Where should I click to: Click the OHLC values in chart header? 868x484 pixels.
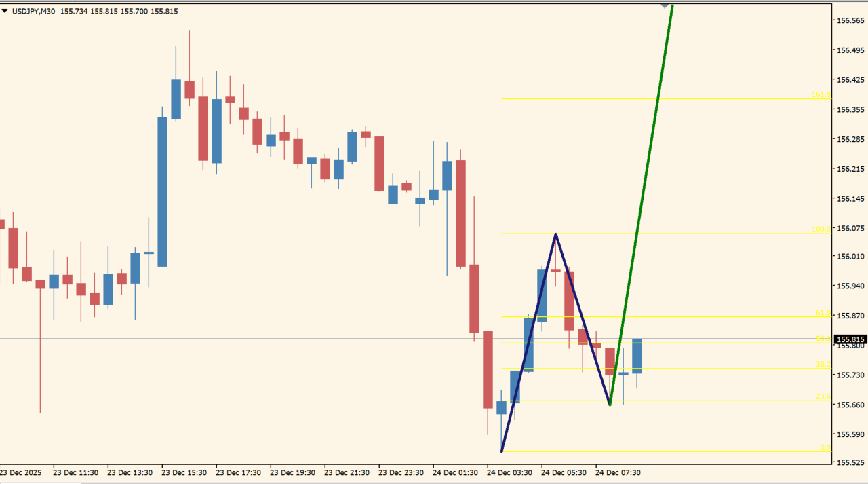pos(119,11)
